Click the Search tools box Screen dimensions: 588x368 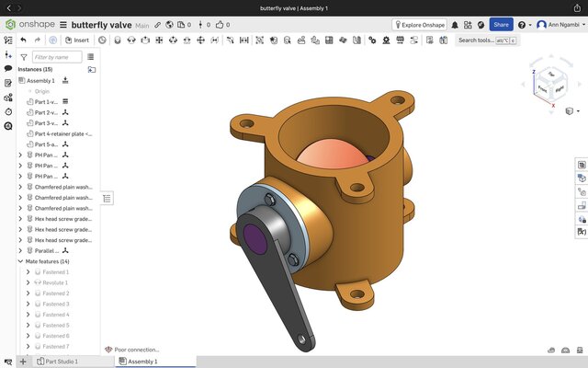coord(487,40)
